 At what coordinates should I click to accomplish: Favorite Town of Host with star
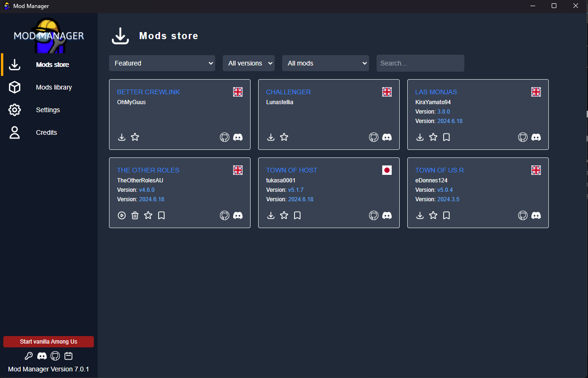[x=284, y=215]
